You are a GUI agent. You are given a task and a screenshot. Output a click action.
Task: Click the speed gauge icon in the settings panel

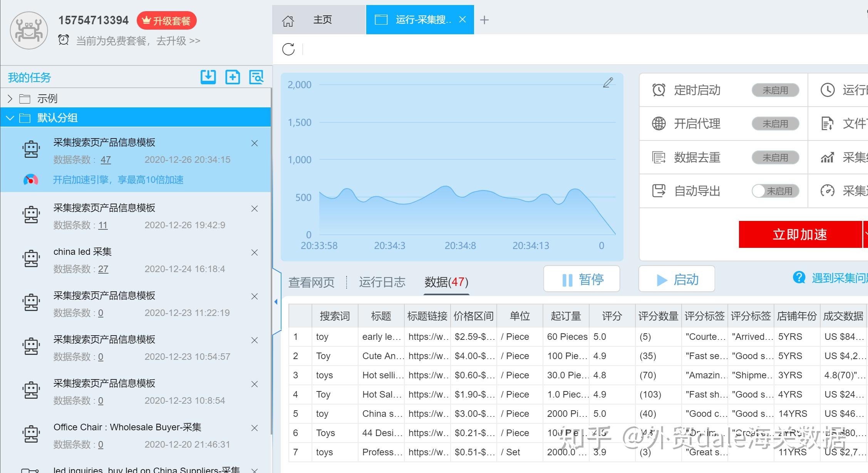pyautogui.click(x=828, y=191)
